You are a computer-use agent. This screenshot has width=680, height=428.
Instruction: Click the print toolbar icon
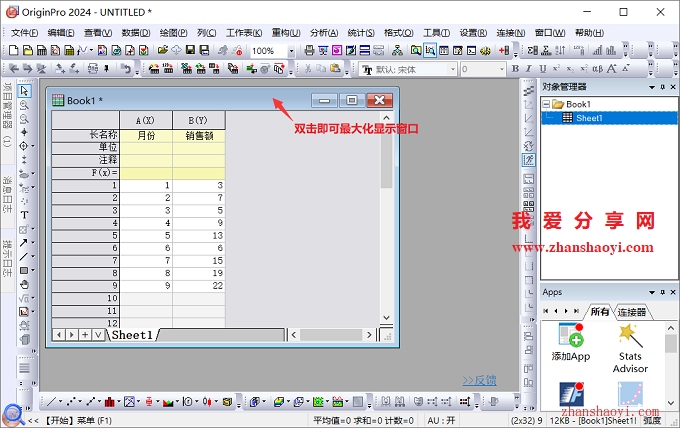309,51
